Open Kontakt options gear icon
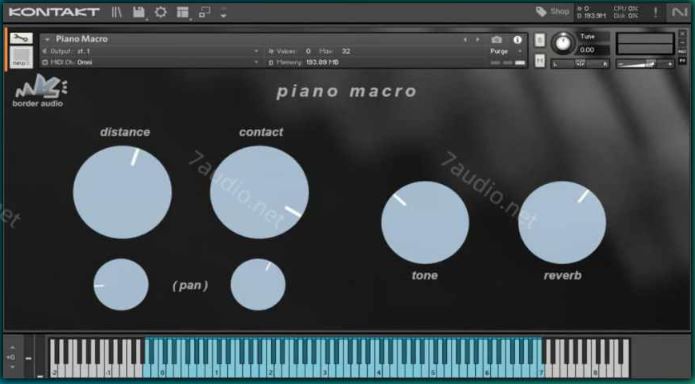Viewport: 695px width, 384px height. click(160, 12)
